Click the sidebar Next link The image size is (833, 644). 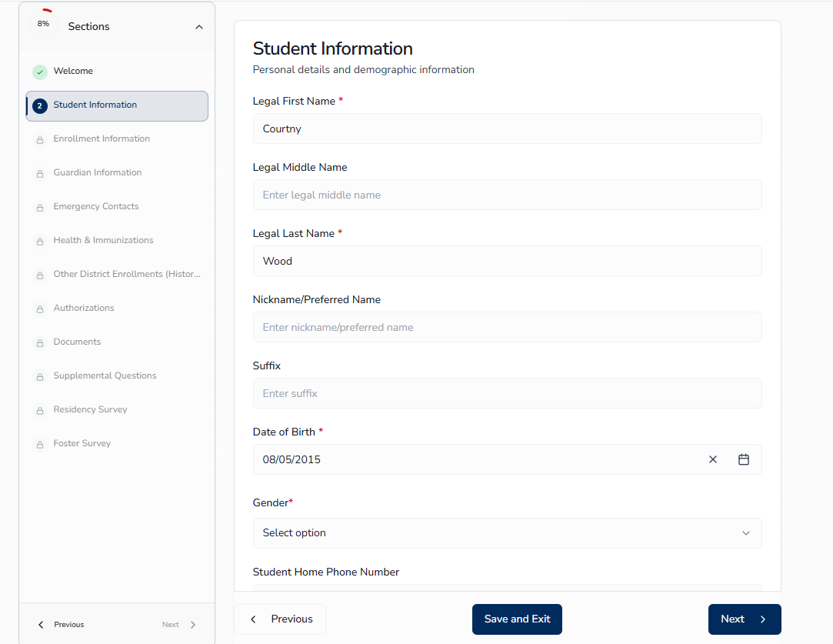[171, 625]
